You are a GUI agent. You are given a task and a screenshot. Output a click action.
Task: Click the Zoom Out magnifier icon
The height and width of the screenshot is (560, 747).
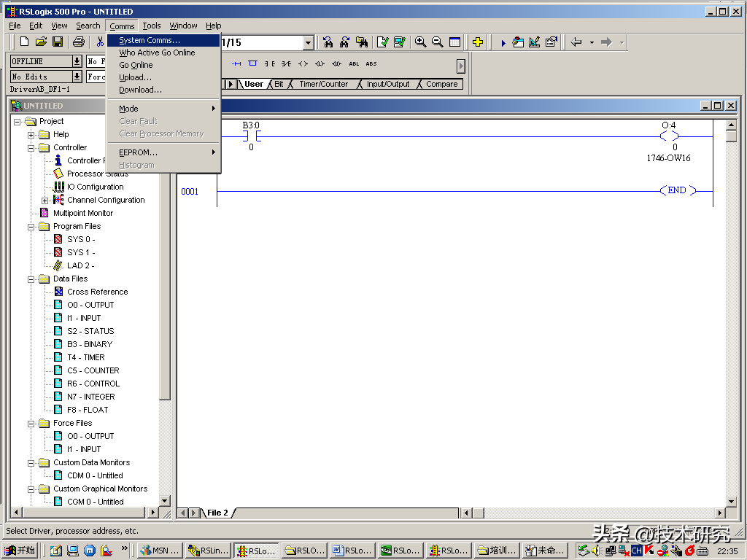point(438,42)
